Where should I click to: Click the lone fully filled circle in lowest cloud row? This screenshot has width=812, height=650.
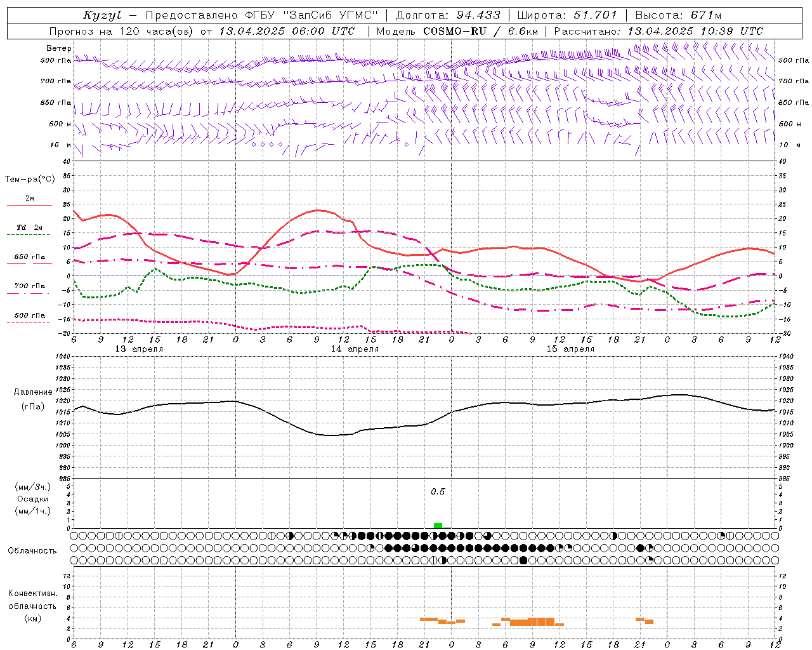[x=523, y=560]
